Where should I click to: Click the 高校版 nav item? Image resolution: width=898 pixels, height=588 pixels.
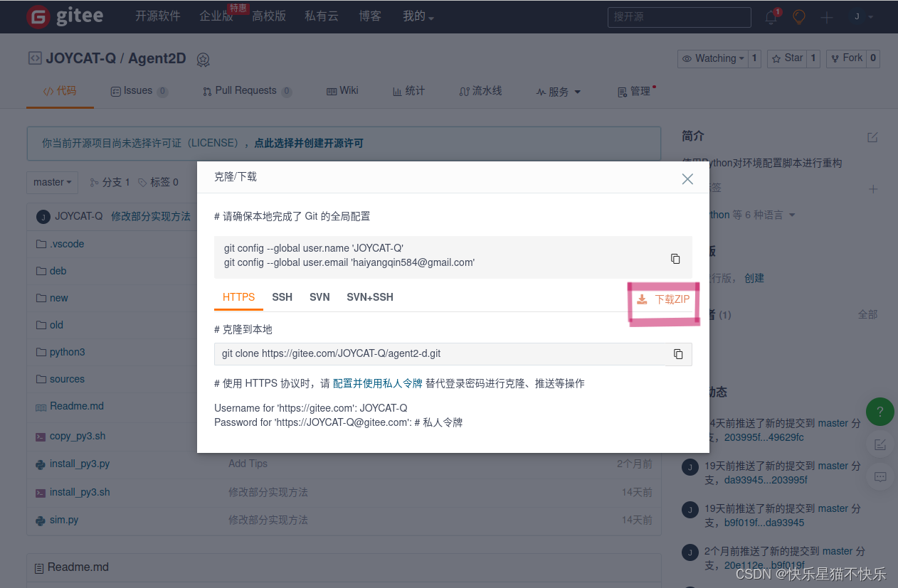click(x=269, y=16)
